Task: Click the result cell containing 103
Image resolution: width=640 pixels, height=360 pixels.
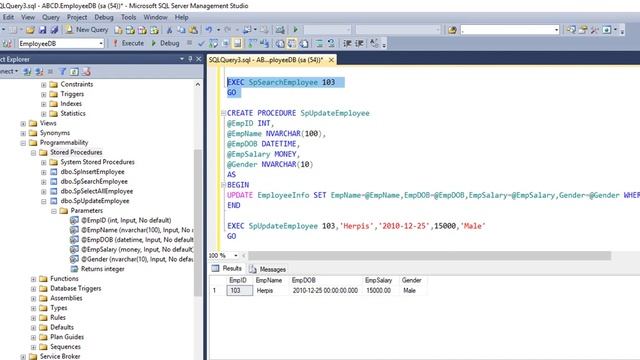Action: point(239,291)
